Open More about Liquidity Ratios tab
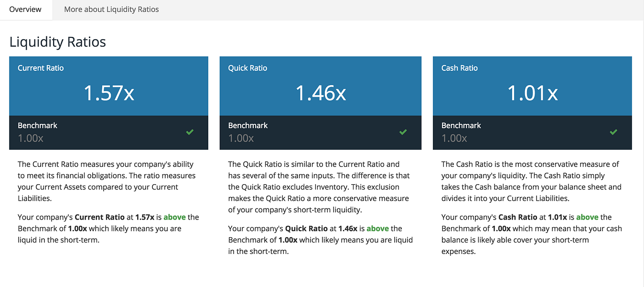The image size is (644, 287). coord(111,9)
